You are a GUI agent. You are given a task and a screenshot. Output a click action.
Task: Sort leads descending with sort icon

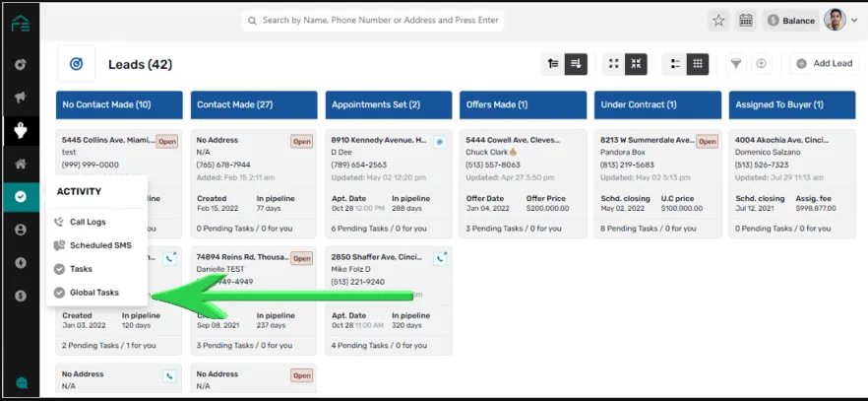(x=576, y=63)
